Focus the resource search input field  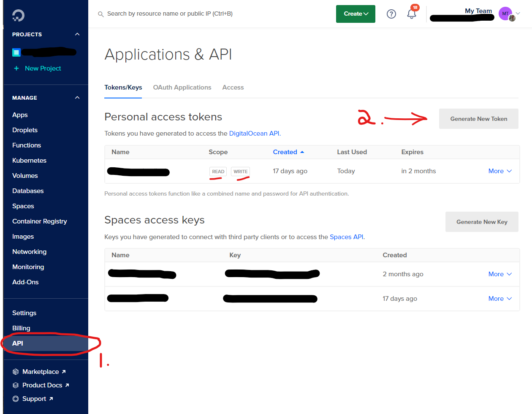170,14
